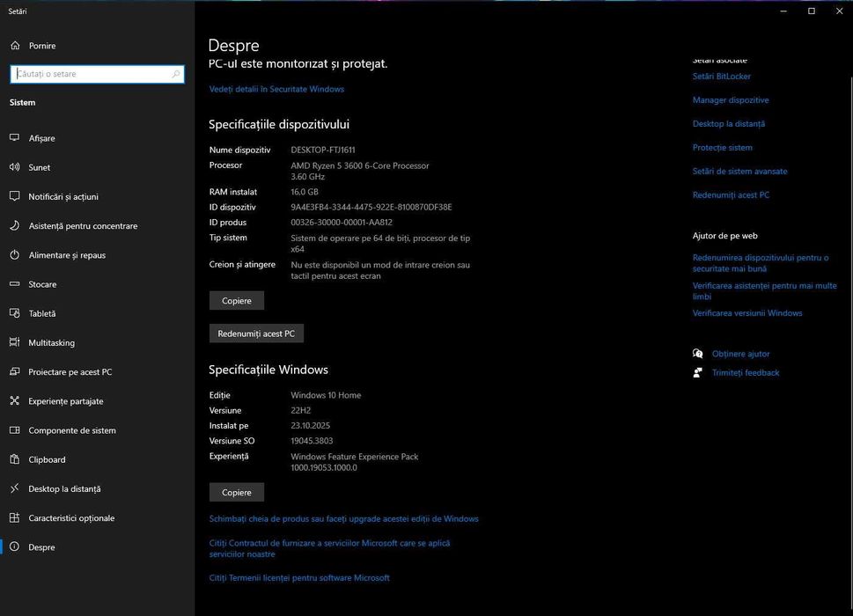Image resolution: width=853 pixels, height=616 pixels.
Task: Click the Alimentare și repaus power icon
Action: pyautogui.click(x=15, y=255)
